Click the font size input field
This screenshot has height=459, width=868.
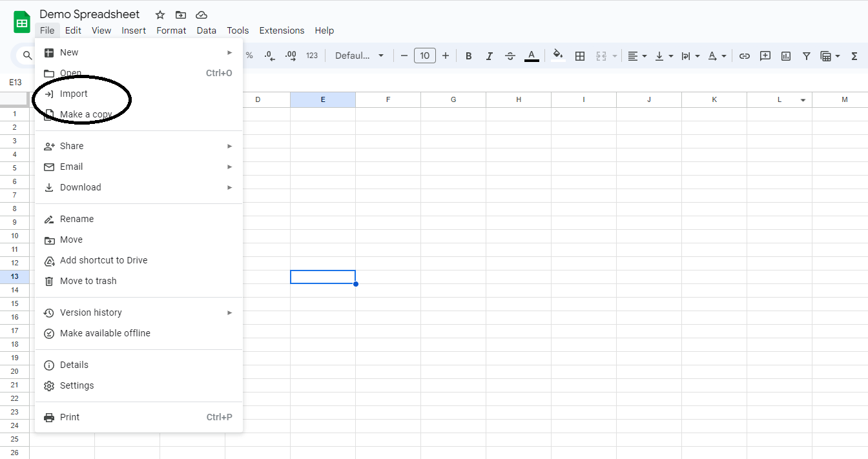(424, 56)
